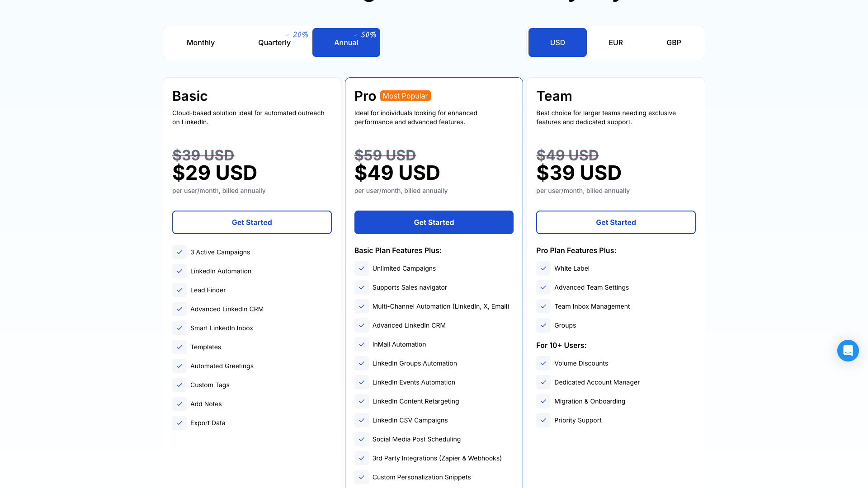This screenshot has height=488, width=868.
Task: Select USD as the currency
Action: coord(557,42)
